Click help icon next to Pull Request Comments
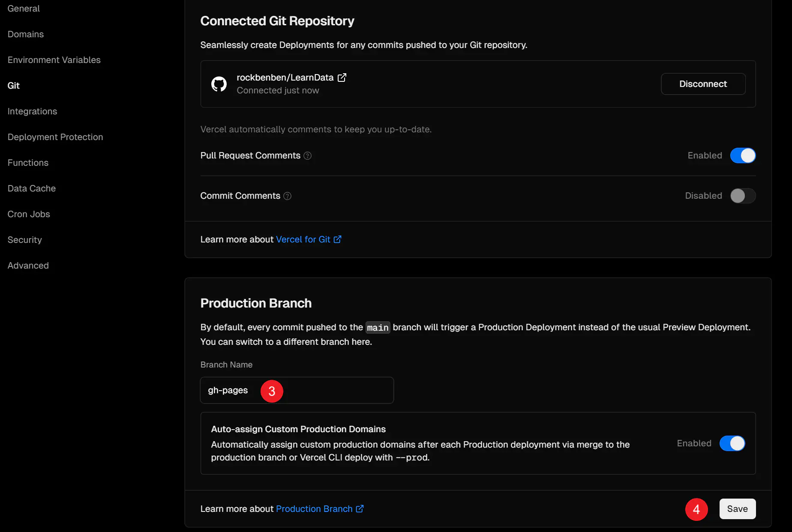 307,155
